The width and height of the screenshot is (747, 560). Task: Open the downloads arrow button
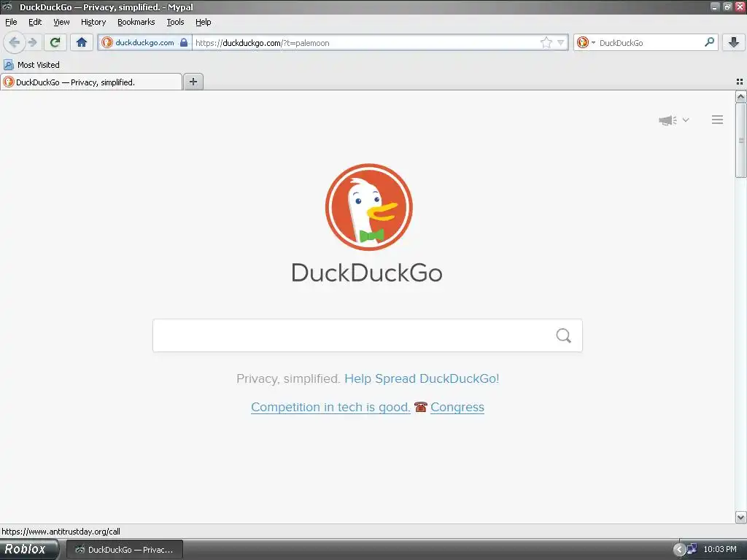[x=734, y=42]
